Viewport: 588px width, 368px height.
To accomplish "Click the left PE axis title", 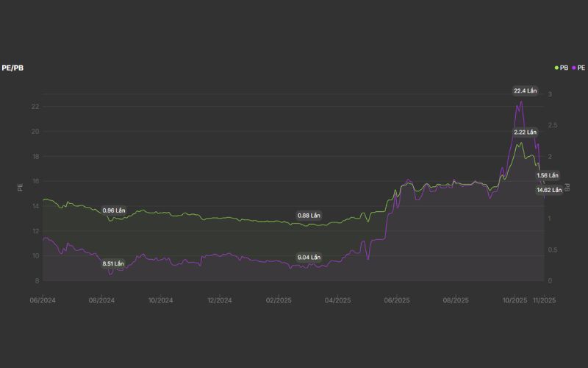I will 20,187.
